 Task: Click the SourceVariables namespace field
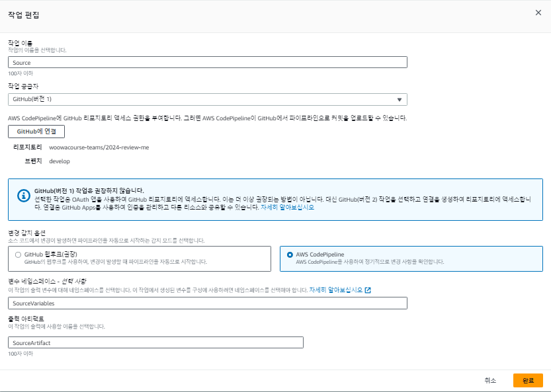[207, 303]
